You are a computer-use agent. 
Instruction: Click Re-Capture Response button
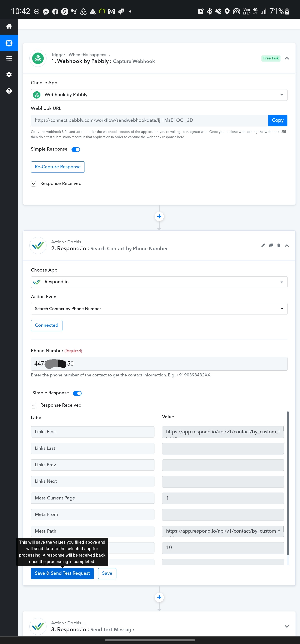pos(58,167)
